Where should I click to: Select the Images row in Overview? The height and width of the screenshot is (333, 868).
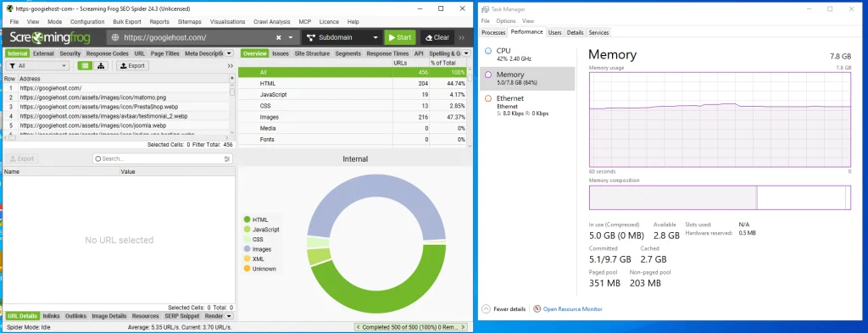pos(352,117)
